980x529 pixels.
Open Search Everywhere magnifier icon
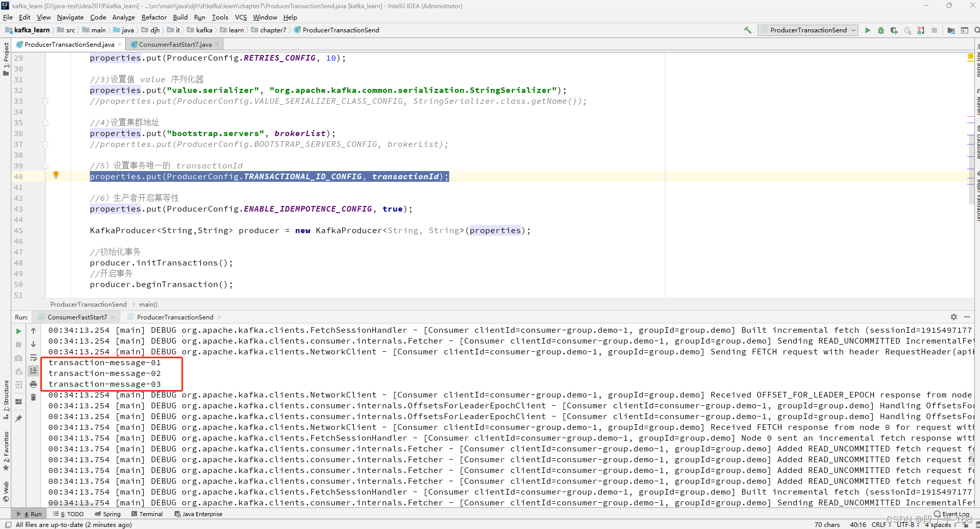click(x=977, y=30)
